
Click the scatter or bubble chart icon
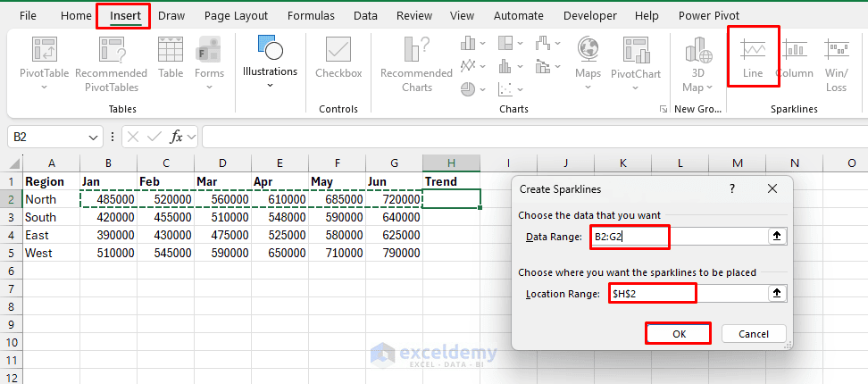click(x=505, y=88)
